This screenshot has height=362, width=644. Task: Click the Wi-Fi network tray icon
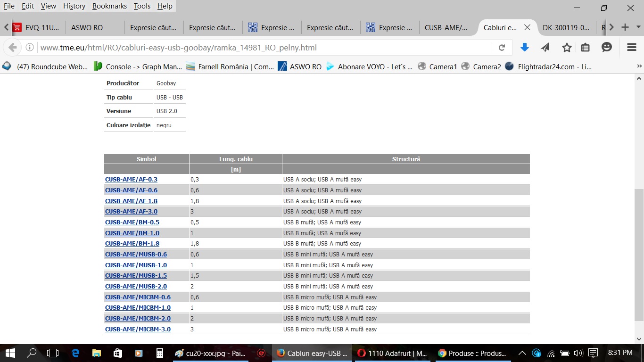551,353
